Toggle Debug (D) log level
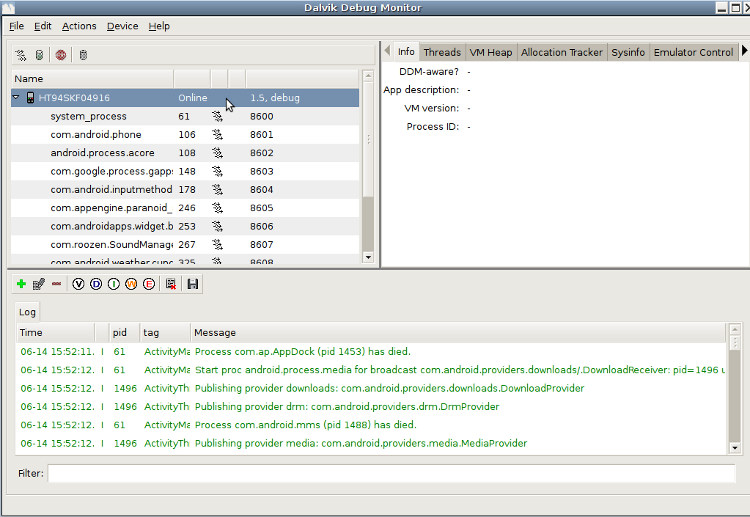The height and width of the screenshot is (517, 750). pyautogui.click(x=96, y=284)
